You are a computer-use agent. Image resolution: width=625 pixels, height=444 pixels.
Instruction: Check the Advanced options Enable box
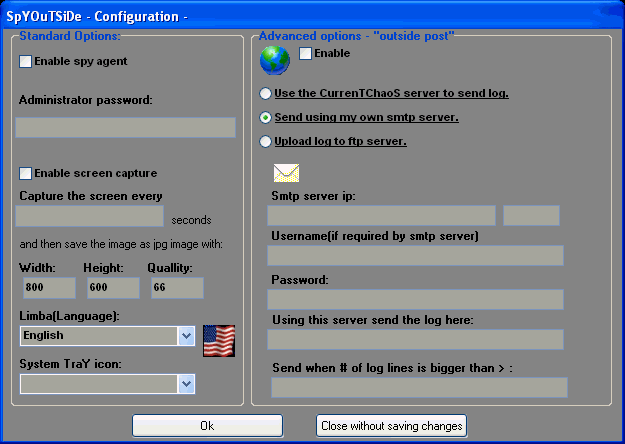click(305, 54)
